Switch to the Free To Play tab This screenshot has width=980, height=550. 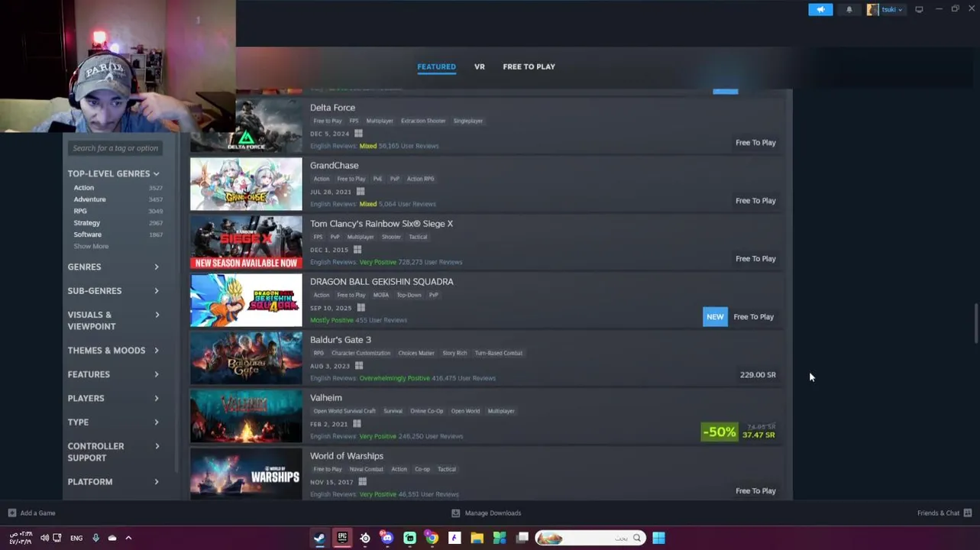[529, 66]
